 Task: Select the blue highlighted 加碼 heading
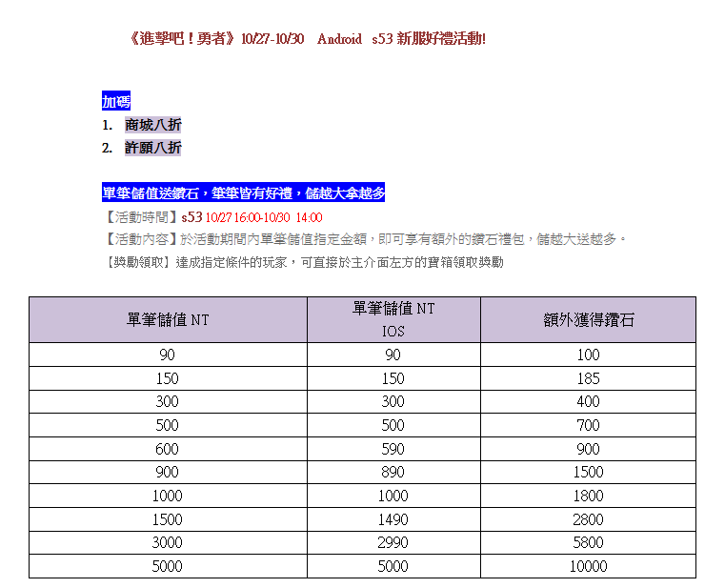pyautogui.click(x=116, y=101)
